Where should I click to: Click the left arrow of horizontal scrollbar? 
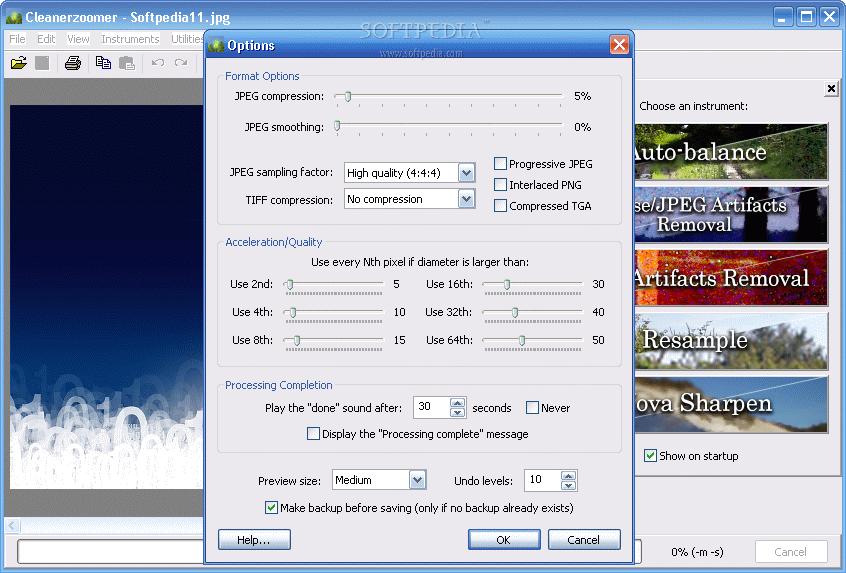click(x=12, y=524)
